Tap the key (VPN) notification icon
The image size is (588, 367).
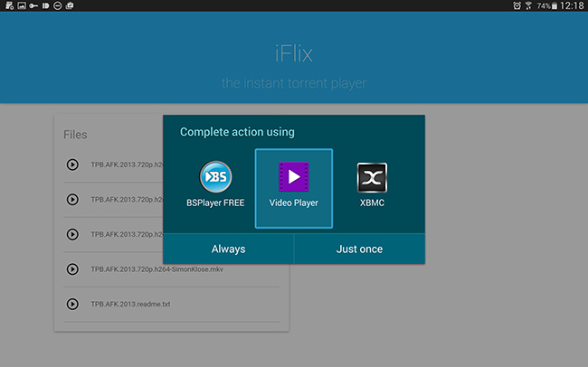coord(33,5)
